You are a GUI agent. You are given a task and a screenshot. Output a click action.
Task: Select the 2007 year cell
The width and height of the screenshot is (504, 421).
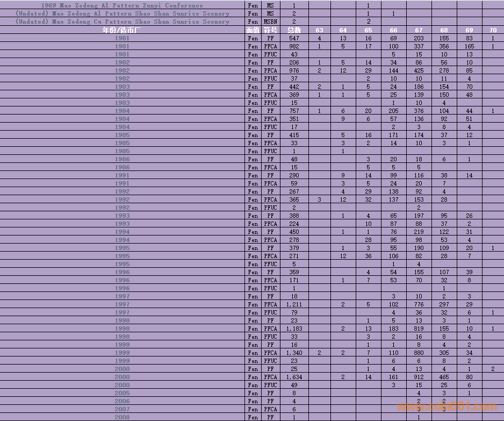pyautogui.click(x=122, y=409)
